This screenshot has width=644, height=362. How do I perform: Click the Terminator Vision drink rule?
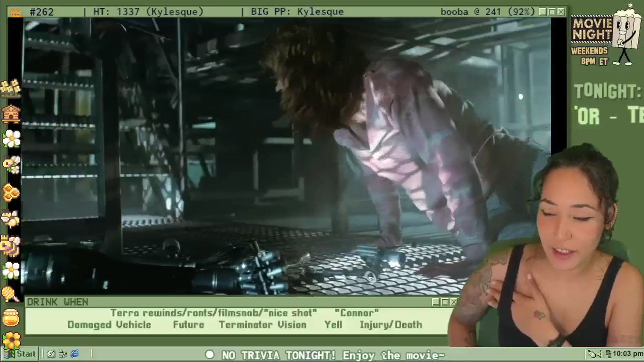coord(263,324)
